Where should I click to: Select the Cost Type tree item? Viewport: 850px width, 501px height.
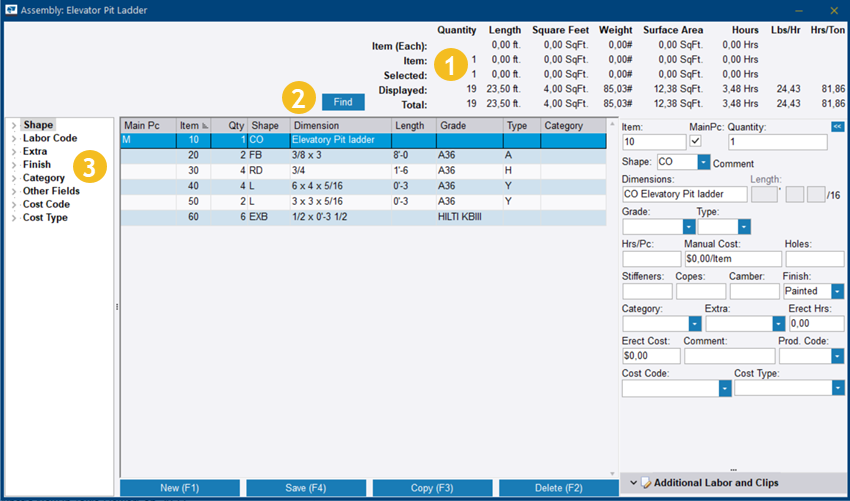pyautogui.click(x=45, y=217)
